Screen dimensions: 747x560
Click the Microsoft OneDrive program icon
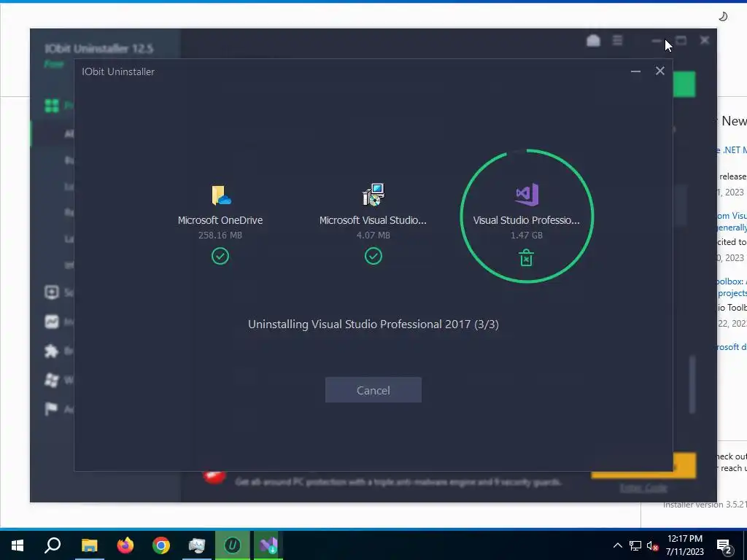point(221,195)
